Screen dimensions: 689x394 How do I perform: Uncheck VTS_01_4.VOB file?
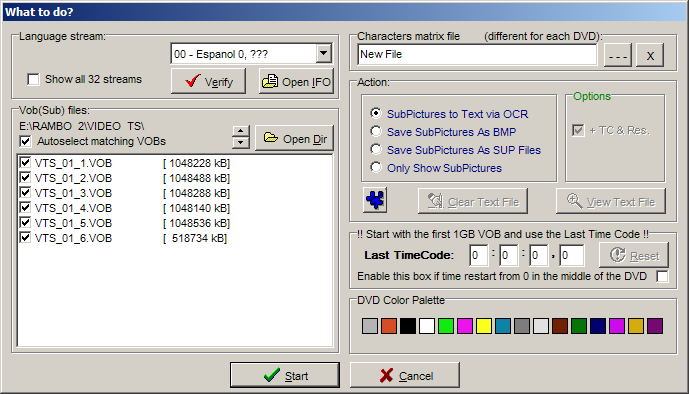coord(25,207)
